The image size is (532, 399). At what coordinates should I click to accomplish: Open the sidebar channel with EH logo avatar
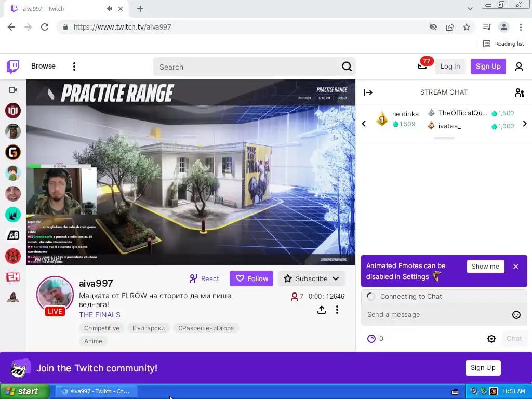pyautogui.click(x=13, y=277)
